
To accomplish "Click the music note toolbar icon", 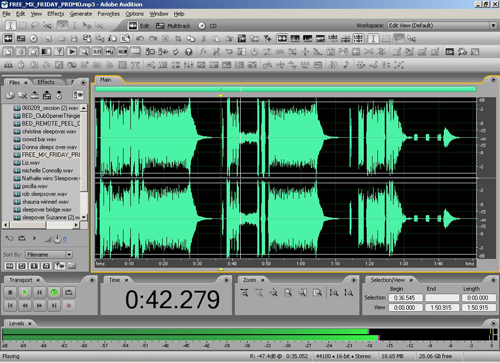I will click(346, 65).
